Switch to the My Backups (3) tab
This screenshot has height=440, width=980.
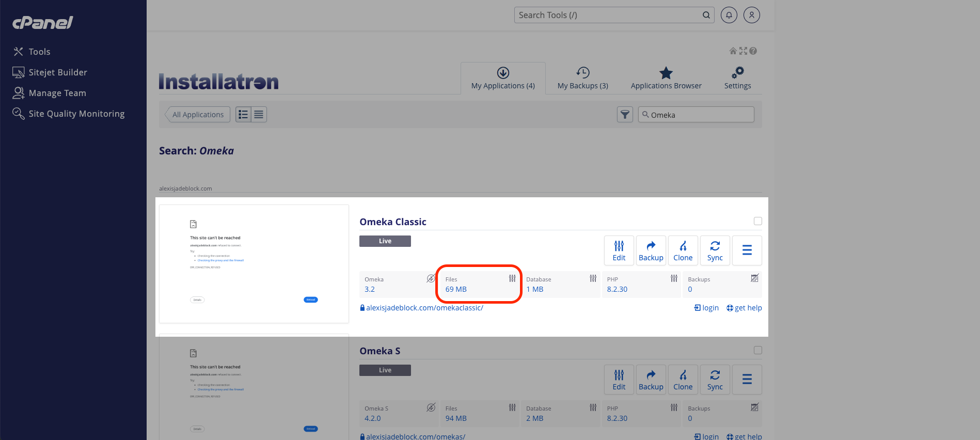tap(583, 78)
